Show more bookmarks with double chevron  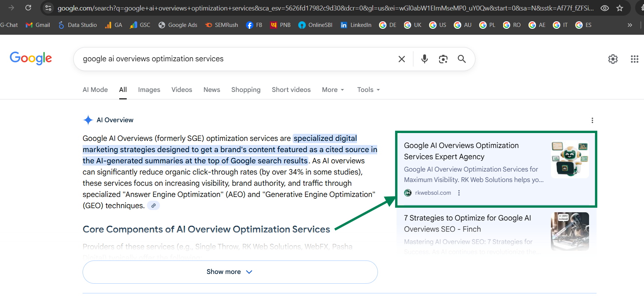pos(630,25)
